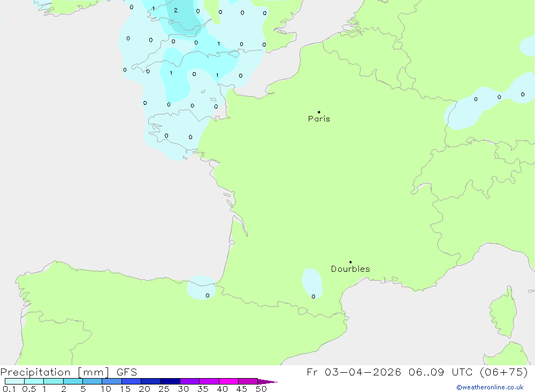Click the rain patch on the Spanish-French coast
The height and width of the screenshot is (392, 535).
pos(201,287)
